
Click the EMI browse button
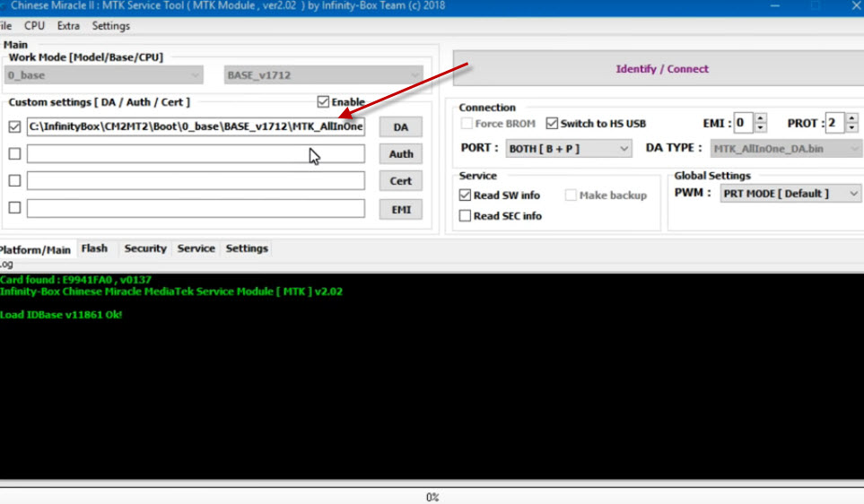[x=400, y=209]
